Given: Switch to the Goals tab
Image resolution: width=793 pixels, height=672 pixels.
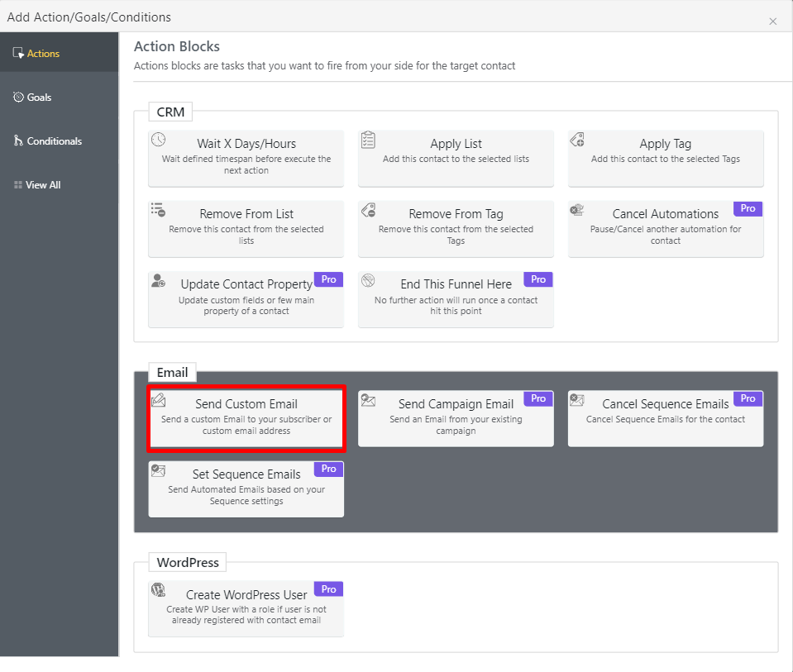Looking at the screenshot, I should pos(39,98).
